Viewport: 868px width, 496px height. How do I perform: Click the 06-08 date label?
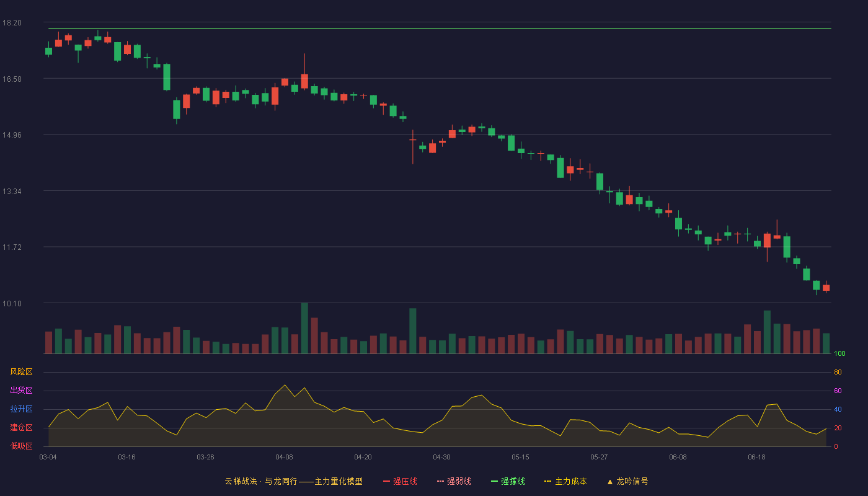pos(678,457)
